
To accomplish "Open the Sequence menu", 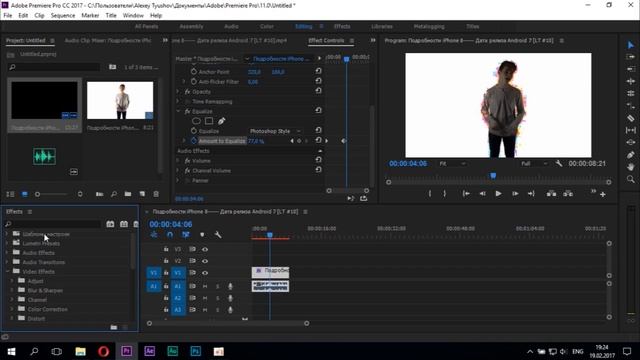I will 63,16.
